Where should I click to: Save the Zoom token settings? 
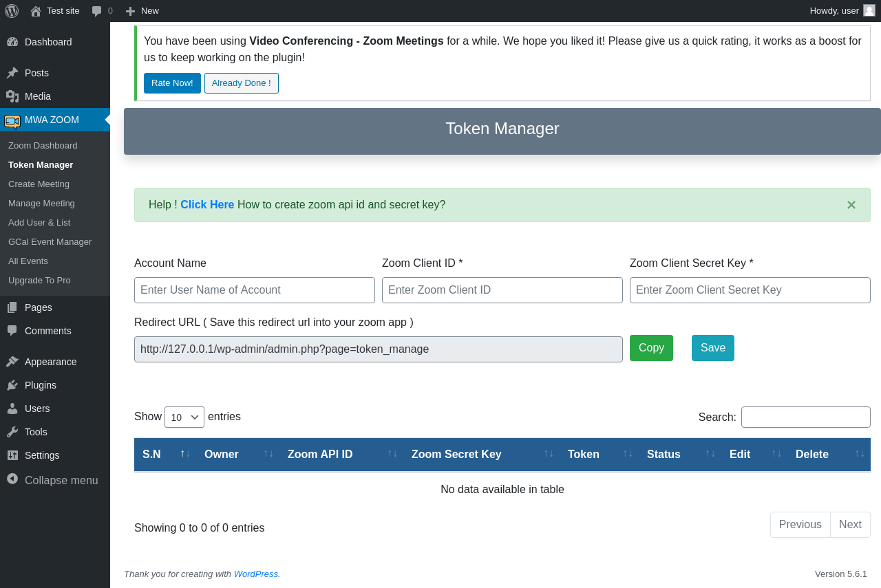coord(713,348)
